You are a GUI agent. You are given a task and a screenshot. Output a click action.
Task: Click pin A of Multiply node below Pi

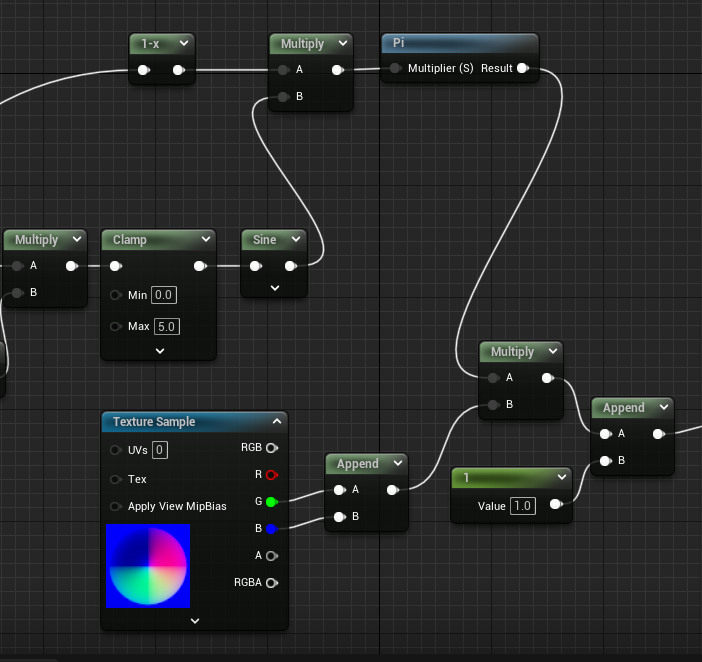pos(493,378)
